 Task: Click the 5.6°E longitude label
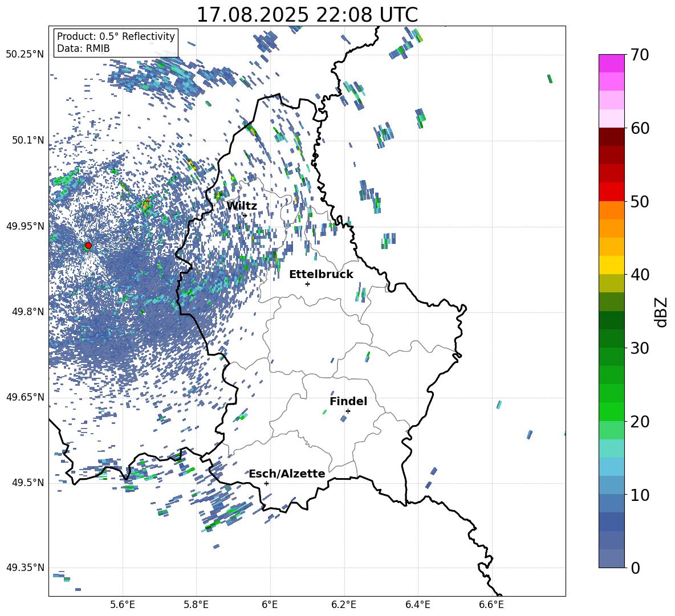(x=123, y=605)
